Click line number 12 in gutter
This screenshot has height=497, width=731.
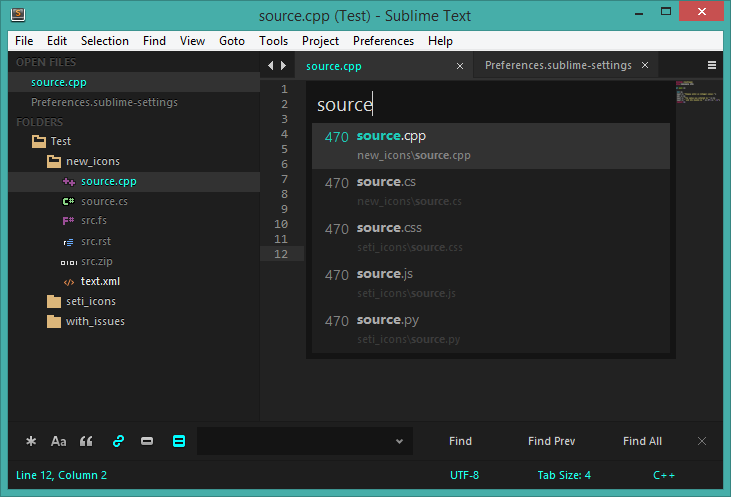click(281, 254)
